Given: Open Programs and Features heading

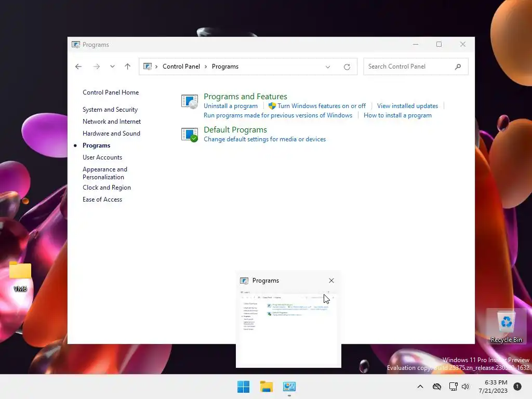Looking at the screenshot, I should (x=245, y=96).
